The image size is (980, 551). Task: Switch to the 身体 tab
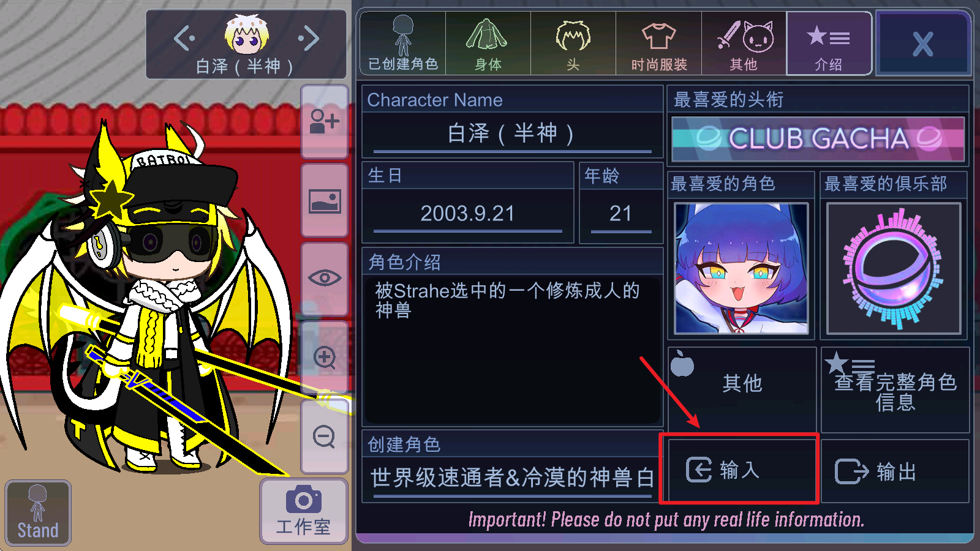tap(488, 43)
